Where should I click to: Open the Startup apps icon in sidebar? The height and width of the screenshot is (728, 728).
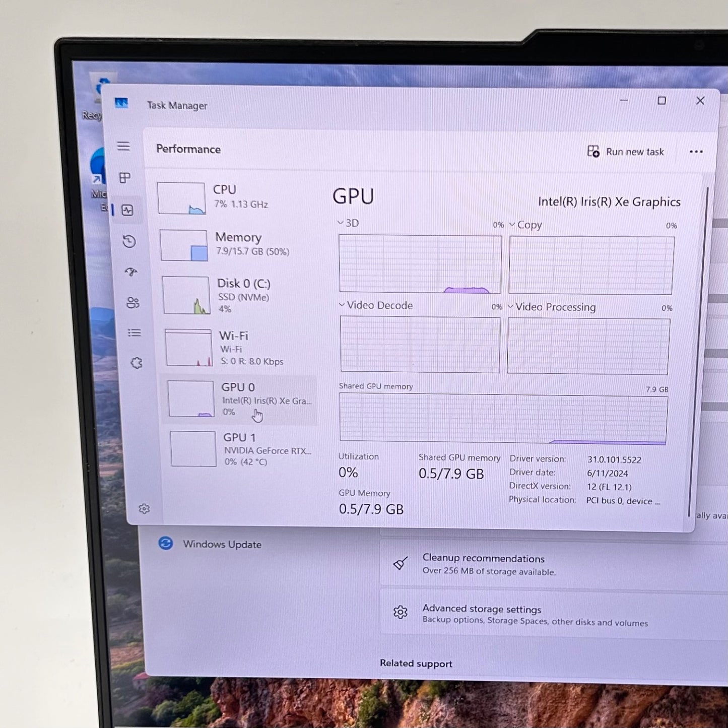point(131,272)
